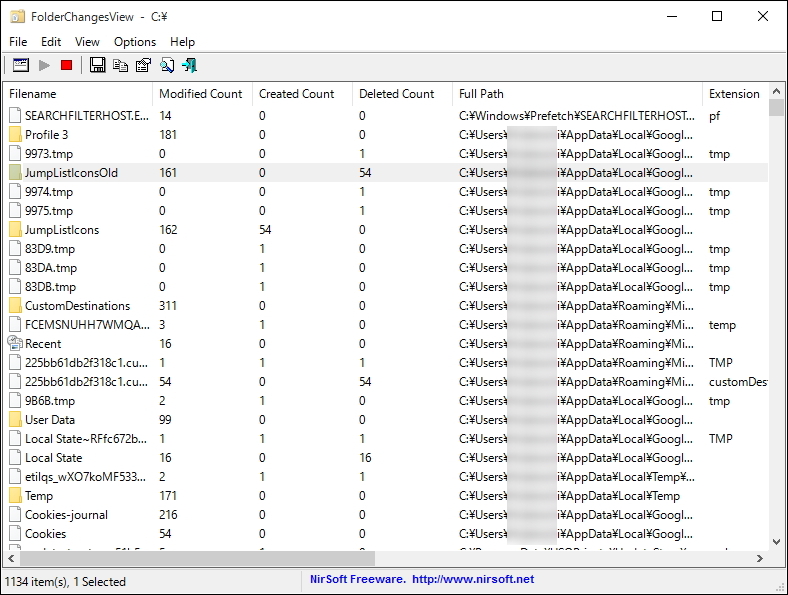The width and height of the screenshot is (788, 595).
Task: Click the 1134 item(s), 1 Selected status text
Action: pos(65,582)
